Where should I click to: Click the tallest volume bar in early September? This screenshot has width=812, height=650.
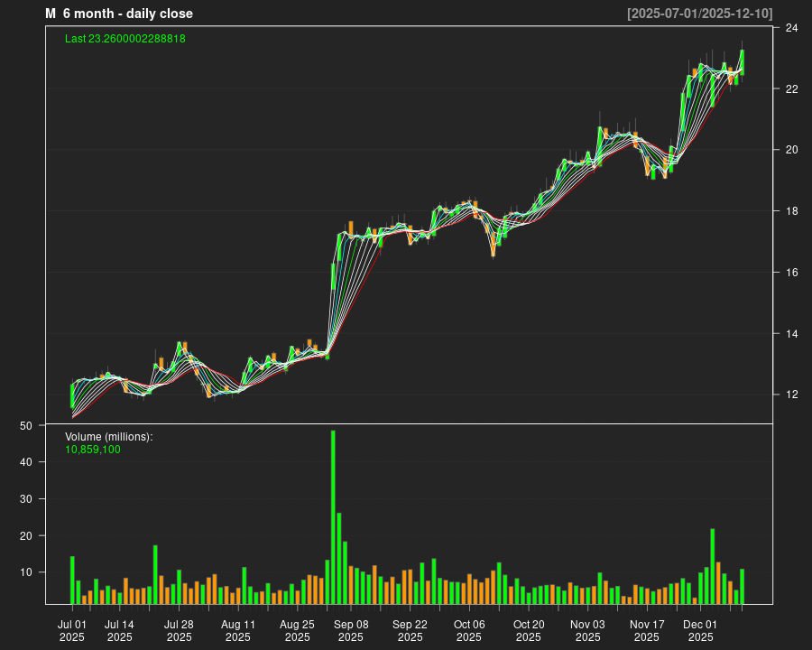333,516
